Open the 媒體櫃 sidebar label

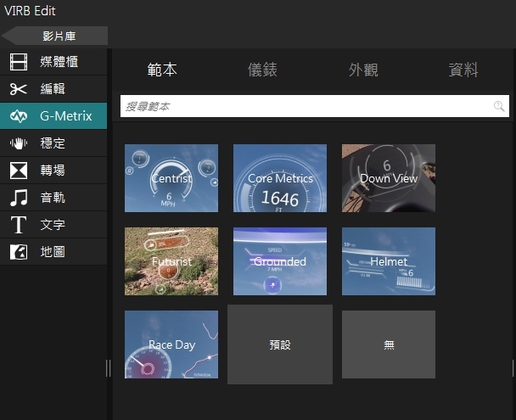tap(59, 62)
